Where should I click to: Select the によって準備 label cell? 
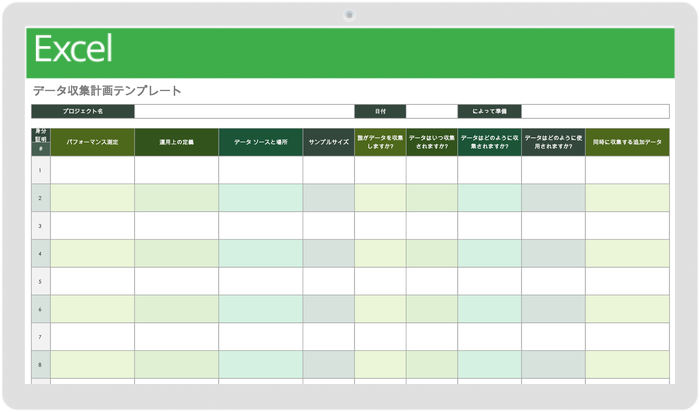click(489, 111)
